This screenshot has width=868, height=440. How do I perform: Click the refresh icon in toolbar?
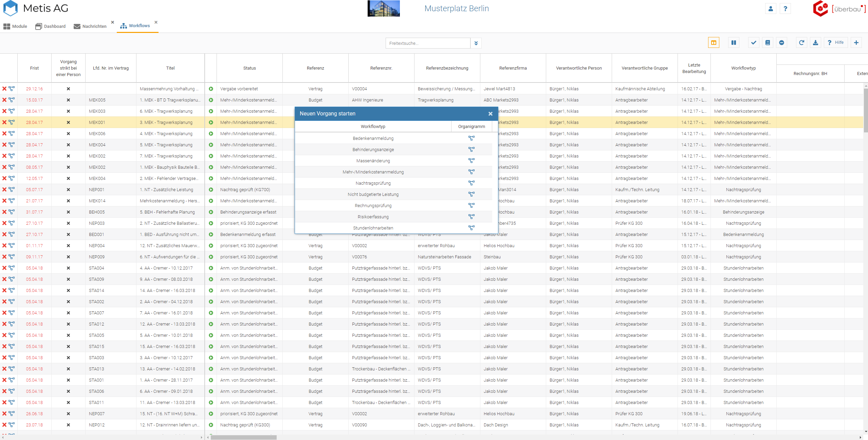(x=801, y=43)
